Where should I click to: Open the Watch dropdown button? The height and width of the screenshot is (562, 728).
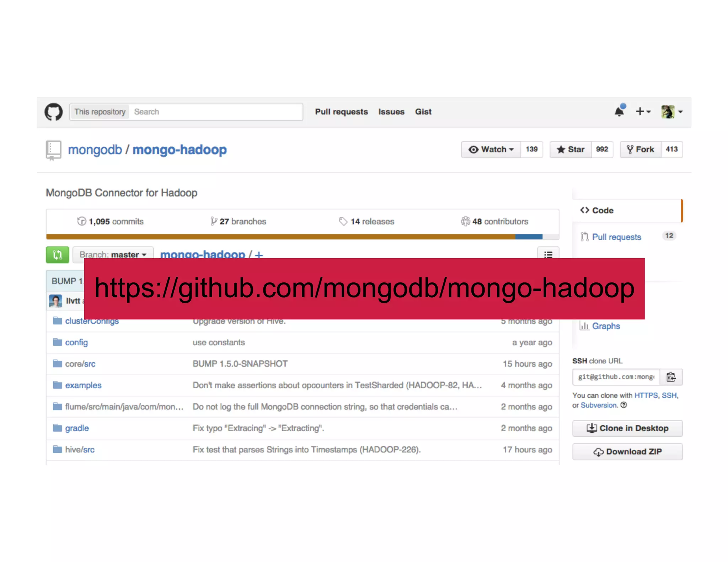pos(491,150)
